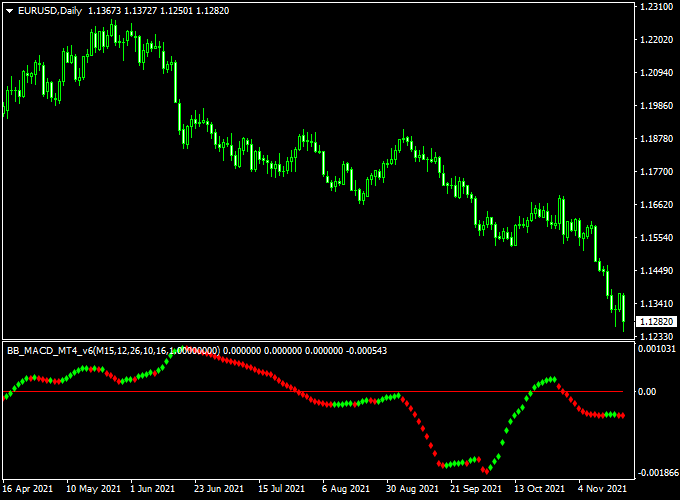Select the EURUSD,Daily chart title text
The image size is (680, 500).
coord(50,11)
